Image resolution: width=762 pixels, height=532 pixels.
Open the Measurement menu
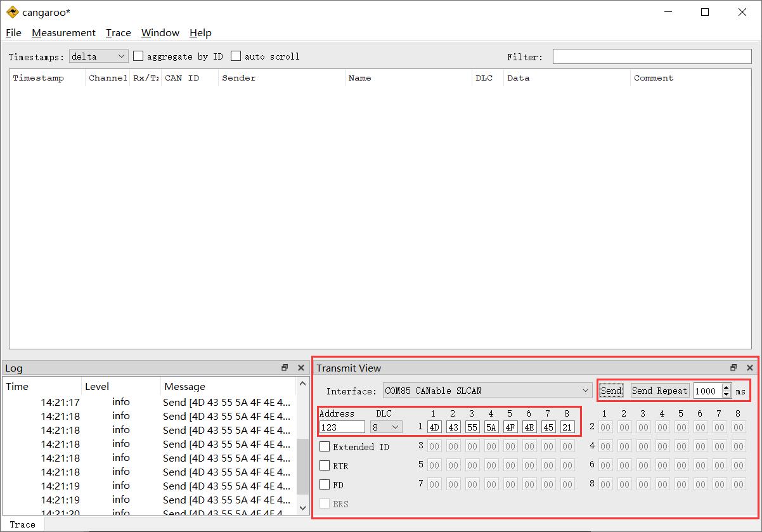point(63,33)
